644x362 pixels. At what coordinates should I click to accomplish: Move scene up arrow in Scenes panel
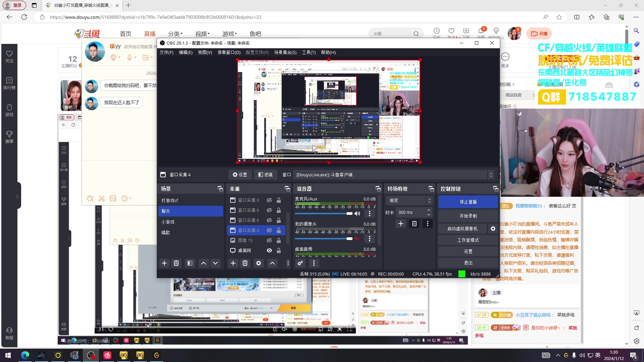point(204,263)
